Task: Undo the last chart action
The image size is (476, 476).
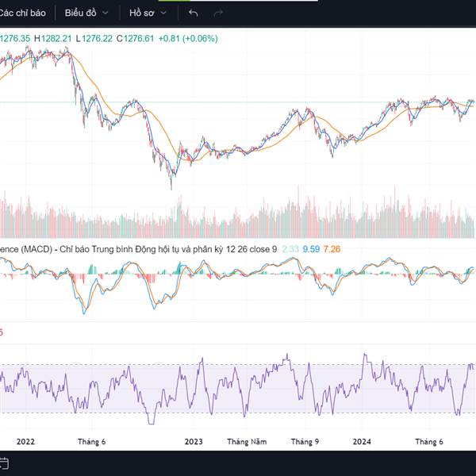Action: (194, 13)
